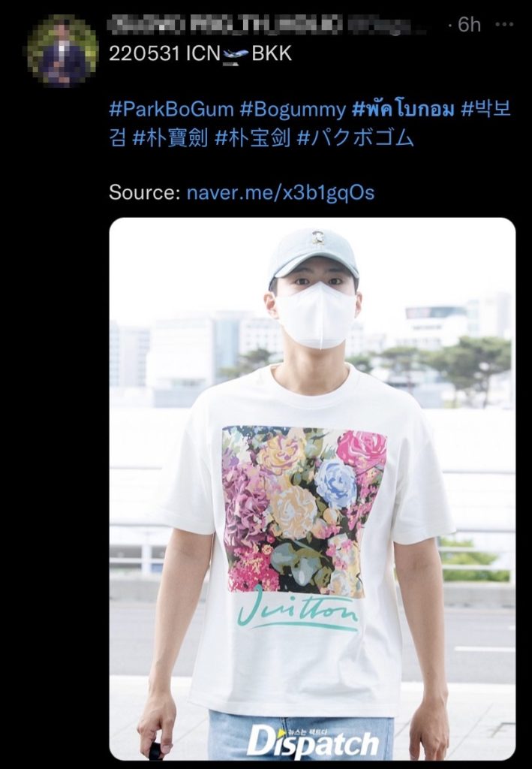The height and width of the screenshot is (769, 532).
Task: Click the Source: label text
Action: [x=145, y=192]
